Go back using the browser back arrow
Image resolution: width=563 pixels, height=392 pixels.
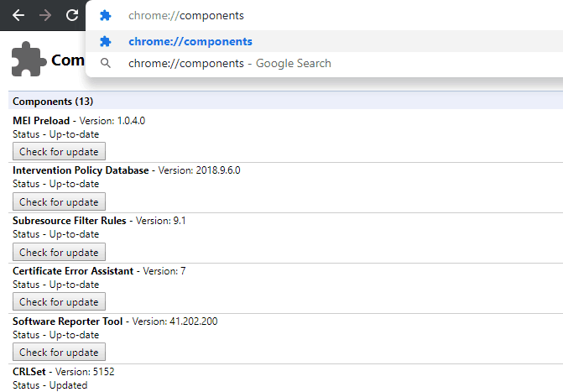[x=18, y=15]
